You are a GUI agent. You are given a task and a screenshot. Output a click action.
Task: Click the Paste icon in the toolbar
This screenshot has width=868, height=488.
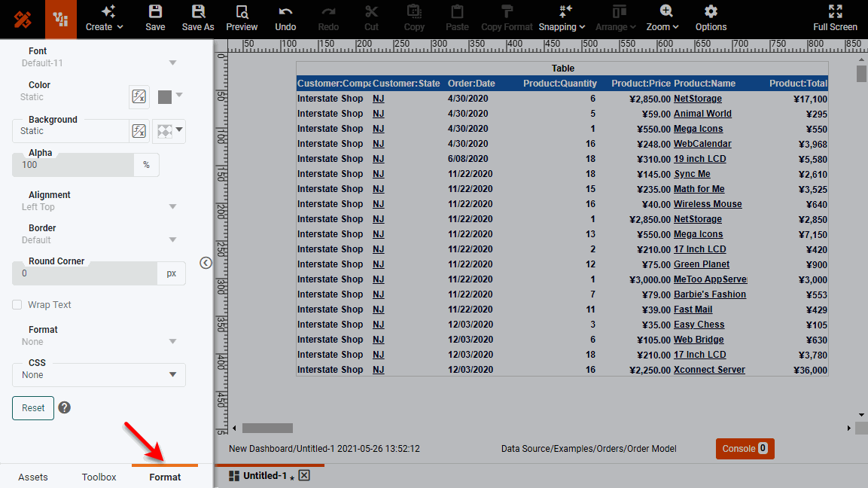pyautogui.click(x=457, y=18)
